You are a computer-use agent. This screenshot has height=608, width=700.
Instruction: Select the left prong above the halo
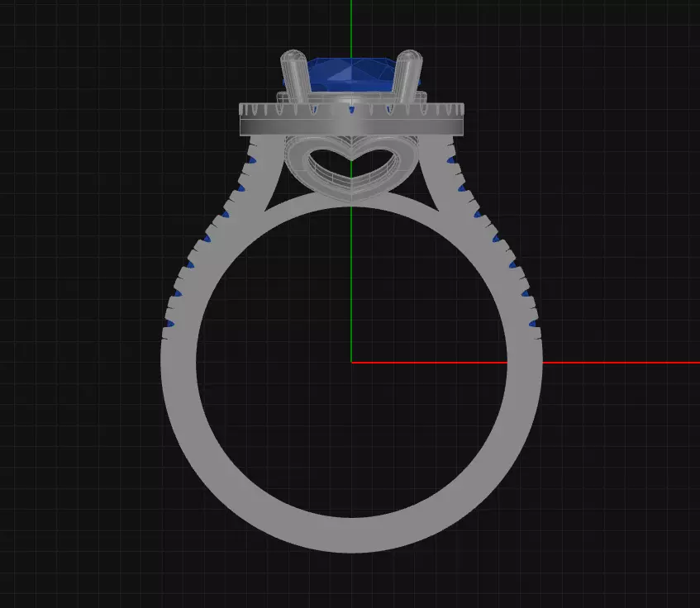click(x=295, y=77)
